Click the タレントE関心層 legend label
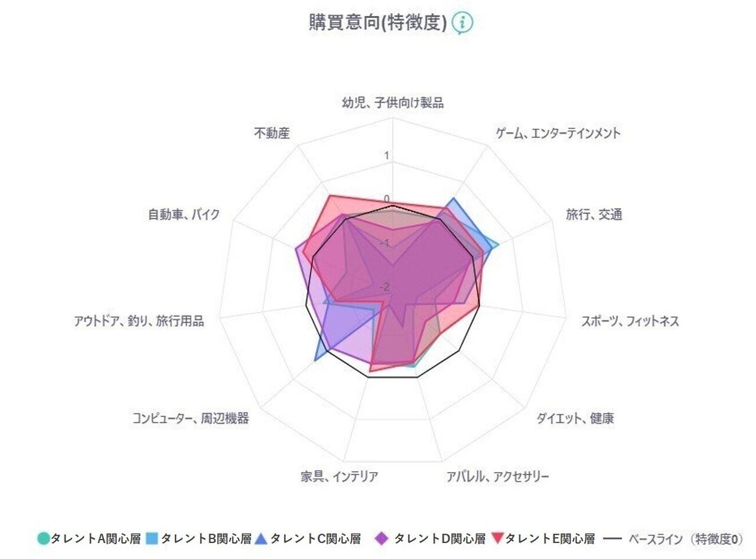The image size is (756, 559). tap(550, 539)
